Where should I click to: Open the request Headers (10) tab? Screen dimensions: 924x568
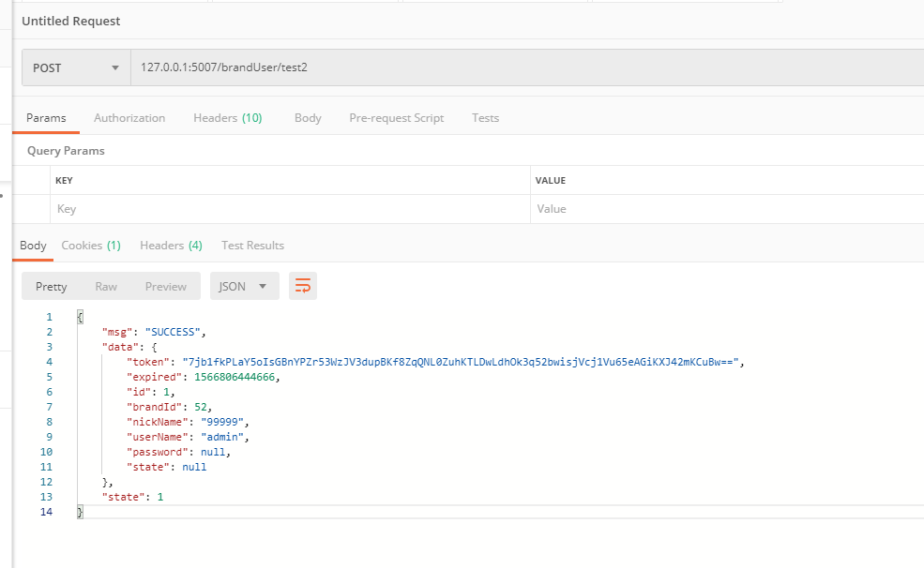[227, 118]
